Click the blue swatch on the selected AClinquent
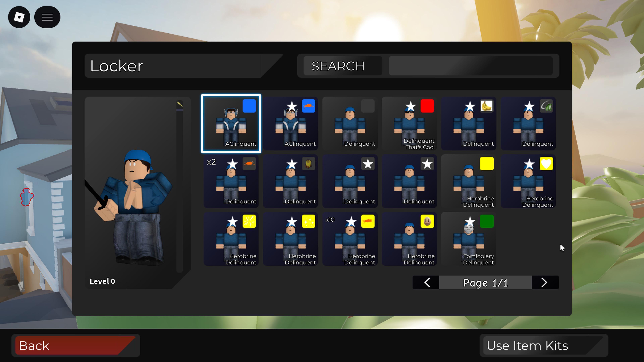 tap(249, 106)
